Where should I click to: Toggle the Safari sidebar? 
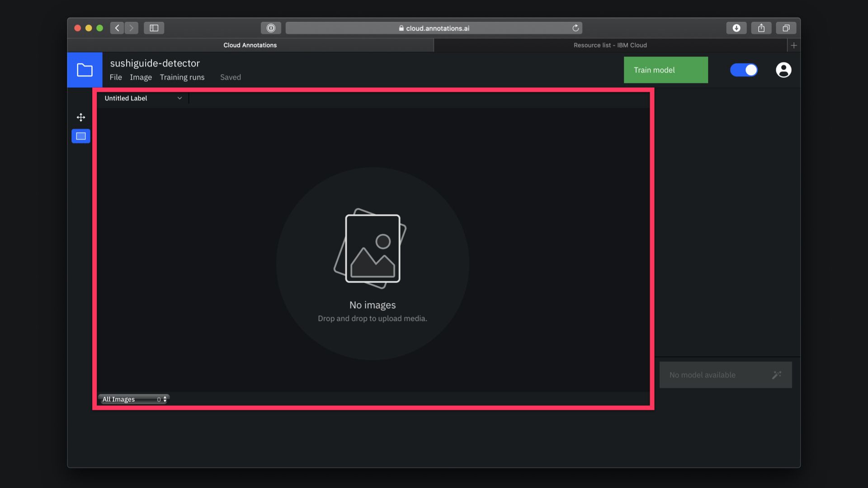click(154, 28)
